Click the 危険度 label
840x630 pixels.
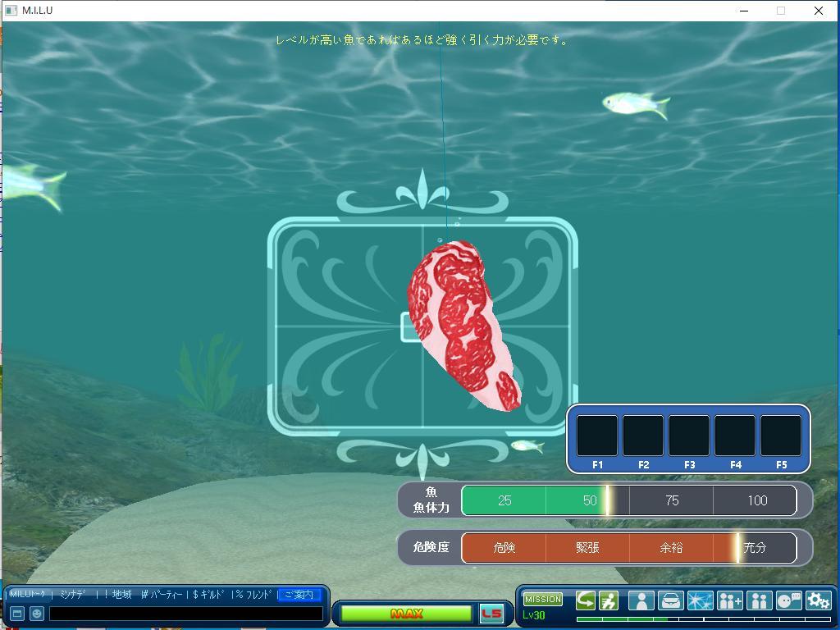431,547
